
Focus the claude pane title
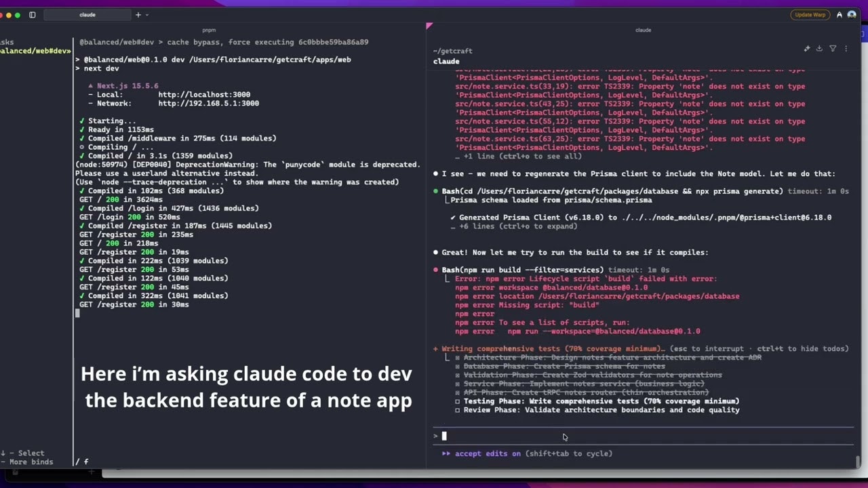pyautogui.click(x=643, y=30)
